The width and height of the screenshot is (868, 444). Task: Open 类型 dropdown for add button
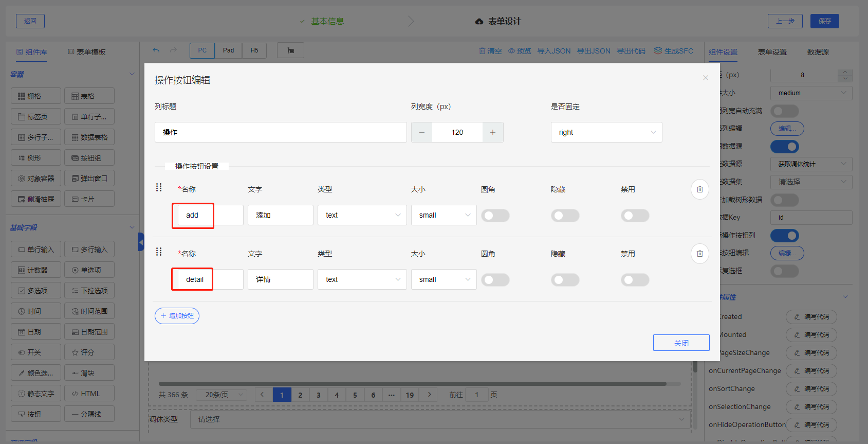[x=362, y=215]
